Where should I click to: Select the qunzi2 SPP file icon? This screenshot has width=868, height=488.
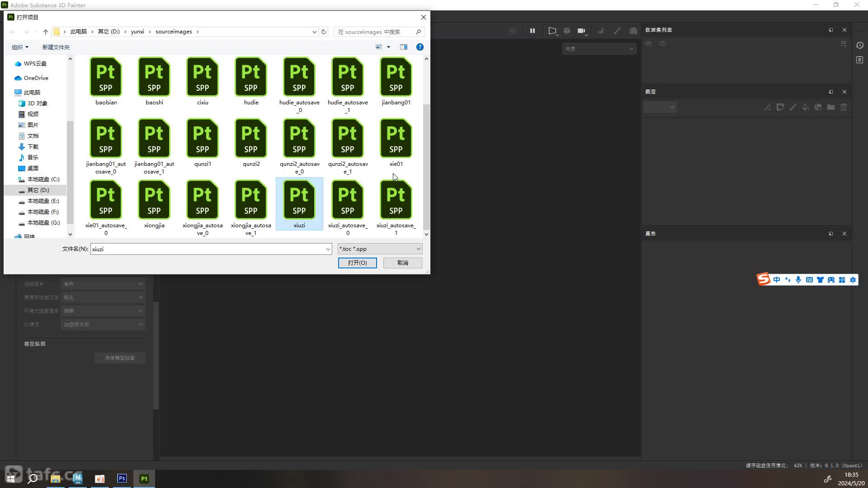click(251, 138)
